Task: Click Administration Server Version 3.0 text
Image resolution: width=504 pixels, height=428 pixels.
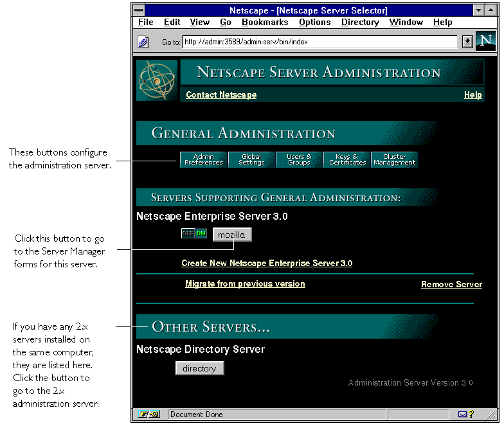Action: [x=410, y=383]
